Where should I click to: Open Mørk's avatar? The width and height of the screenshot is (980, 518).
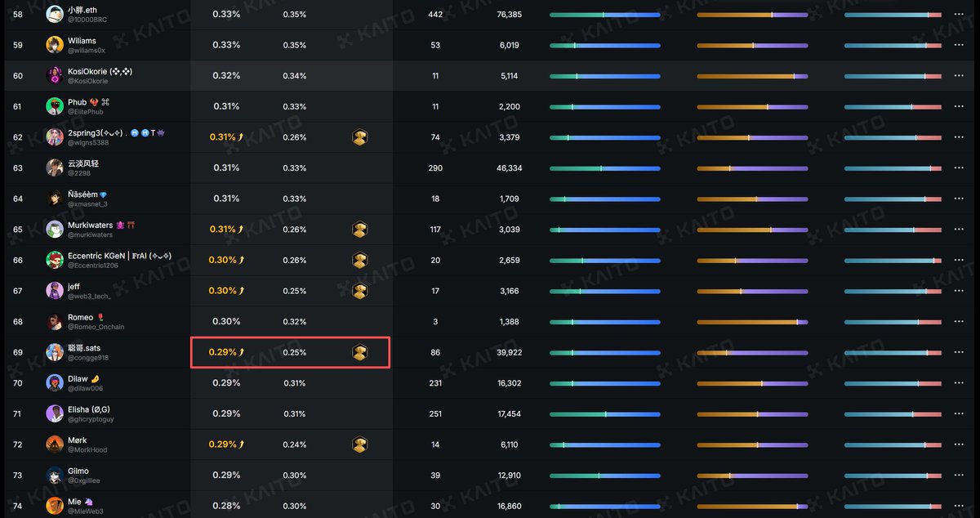[55, 444]
